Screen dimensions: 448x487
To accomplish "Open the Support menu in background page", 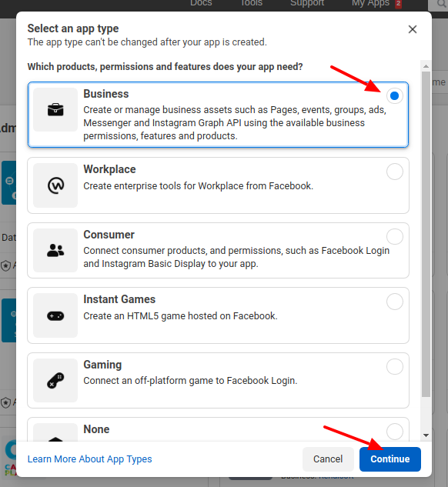I will click(307, 3).
